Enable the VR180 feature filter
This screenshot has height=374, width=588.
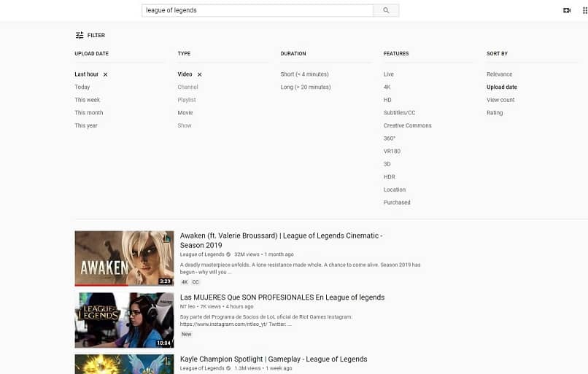pos(392,151)
